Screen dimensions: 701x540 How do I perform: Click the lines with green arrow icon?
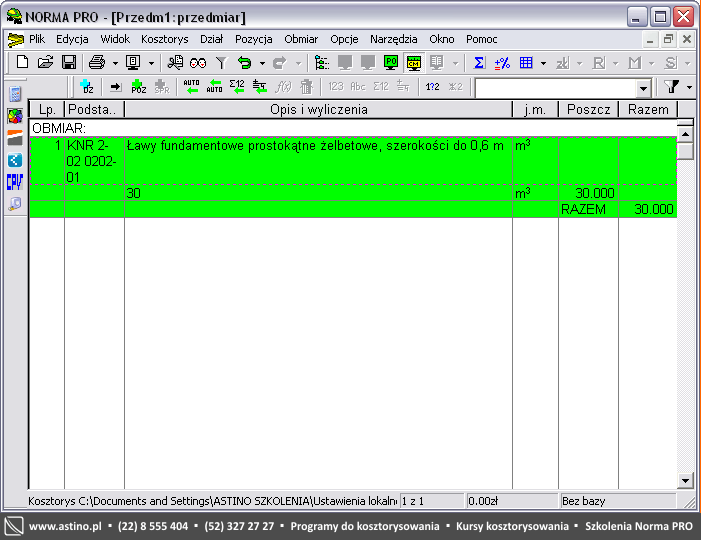coord(259,86)
